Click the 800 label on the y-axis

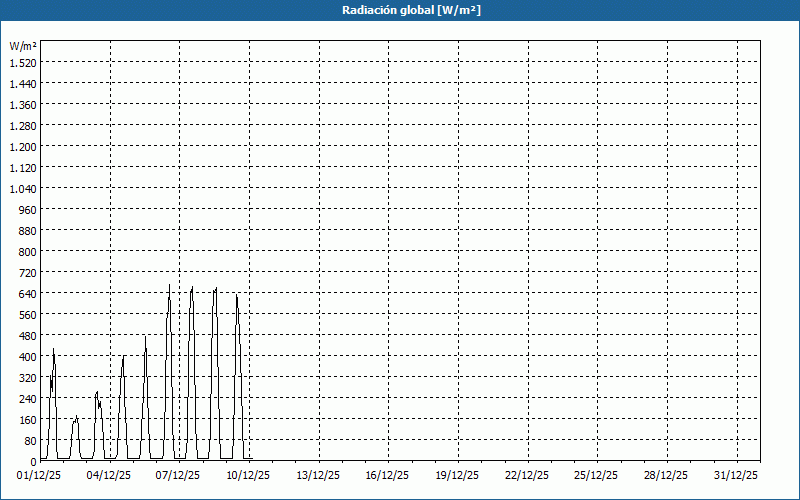(27, 251)
